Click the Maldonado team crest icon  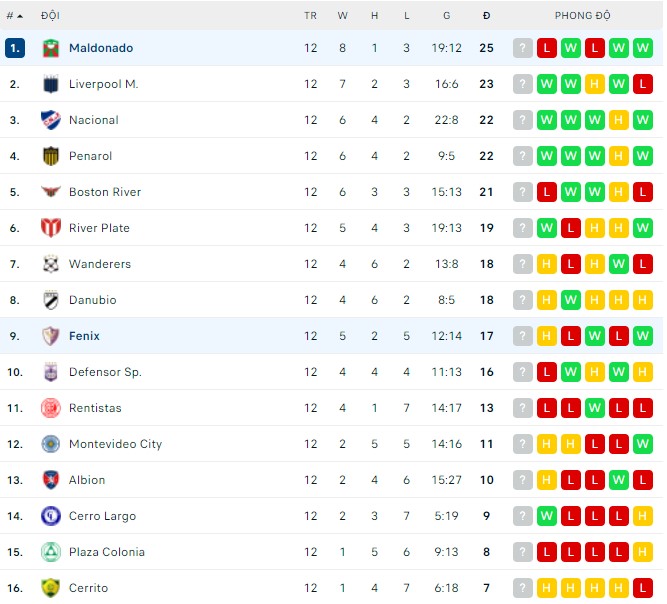(x=51, y=48)
